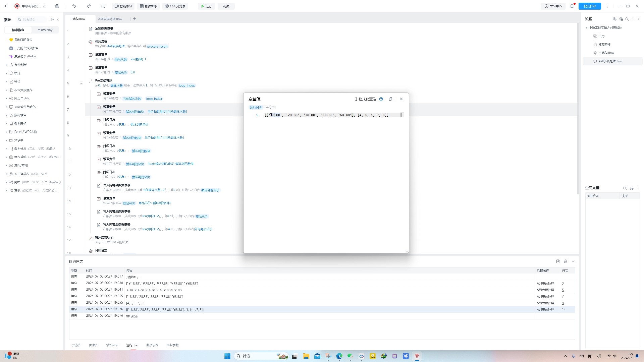This screenshot has height=362, width=644.
Task: Click 格式化查看 format view toggle
Action: click(365, 99)
